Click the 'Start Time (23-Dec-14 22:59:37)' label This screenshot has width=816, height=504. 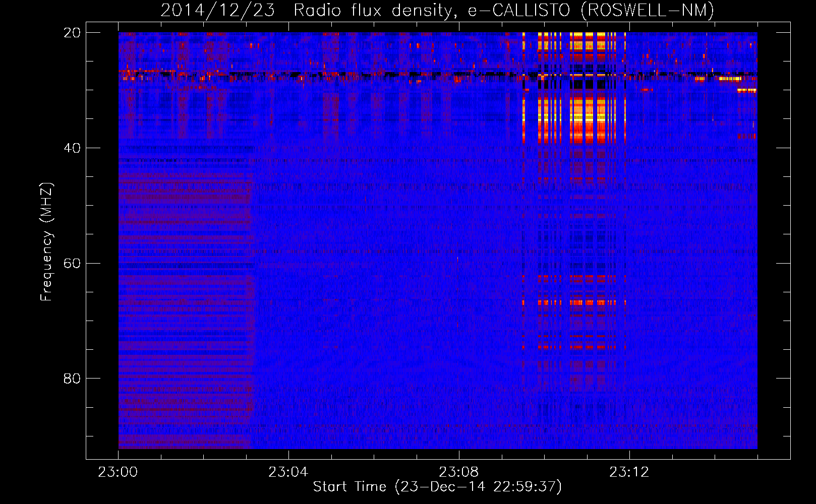[x=437, y=487]
